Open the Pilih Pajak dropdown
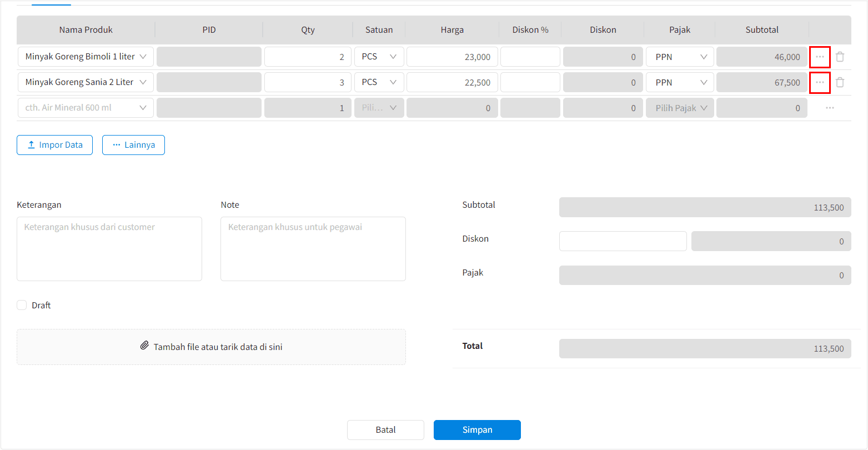Screen dimensions: 868x450 pyautogui.click(x=680, y=108)
